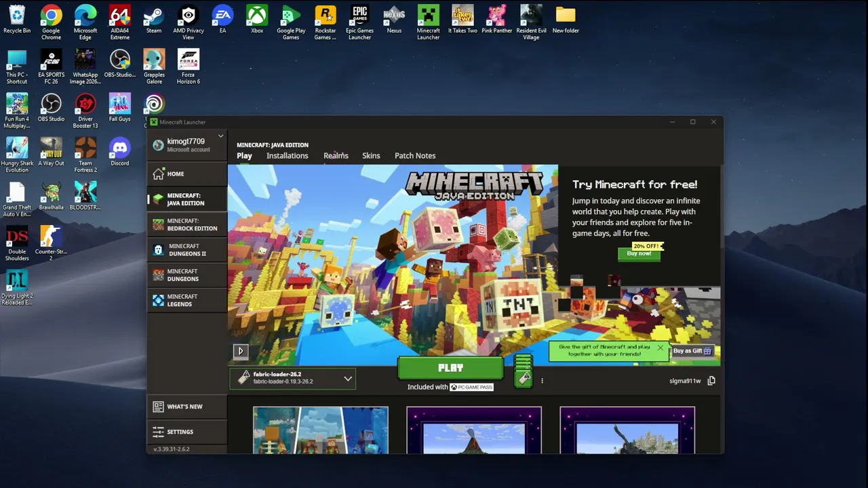Click the green PLAY button
This screenshot has height=488, width=868.
pos(451,368)
